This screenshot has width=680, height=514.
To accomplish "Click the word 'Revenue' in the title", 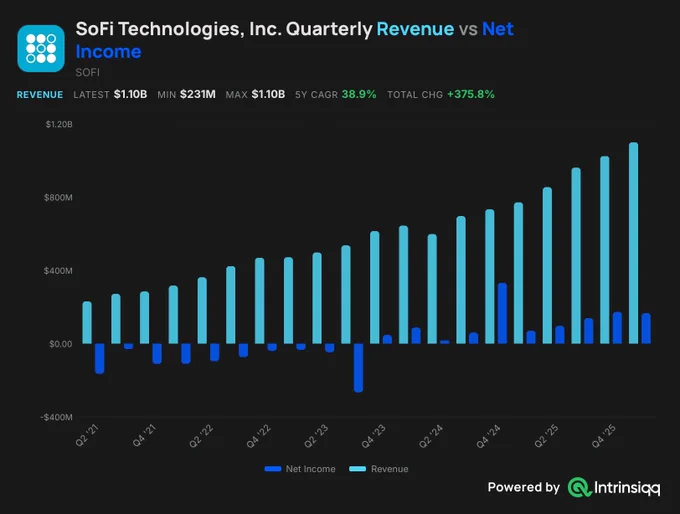I will [415, 29].
